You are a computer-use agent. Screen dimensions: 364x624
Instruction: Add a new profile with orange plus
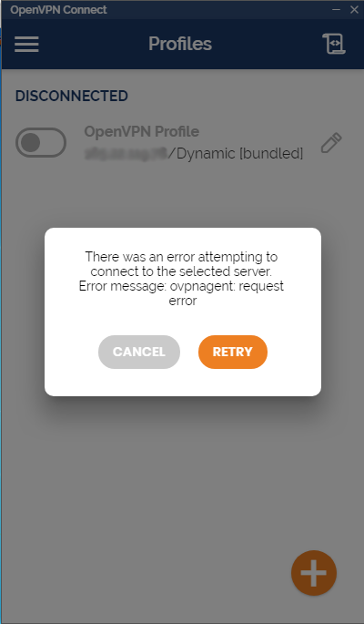click(314, 573)
